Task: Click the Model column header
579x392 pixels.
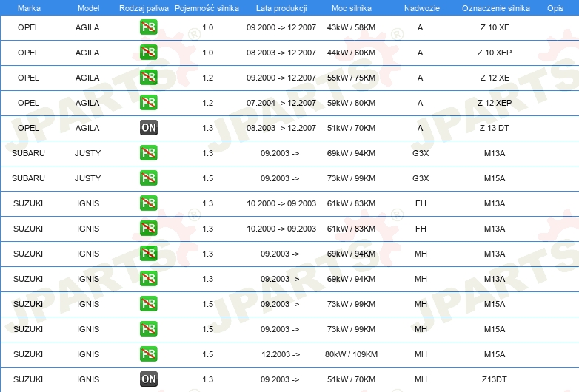Action: coord(88,8)
